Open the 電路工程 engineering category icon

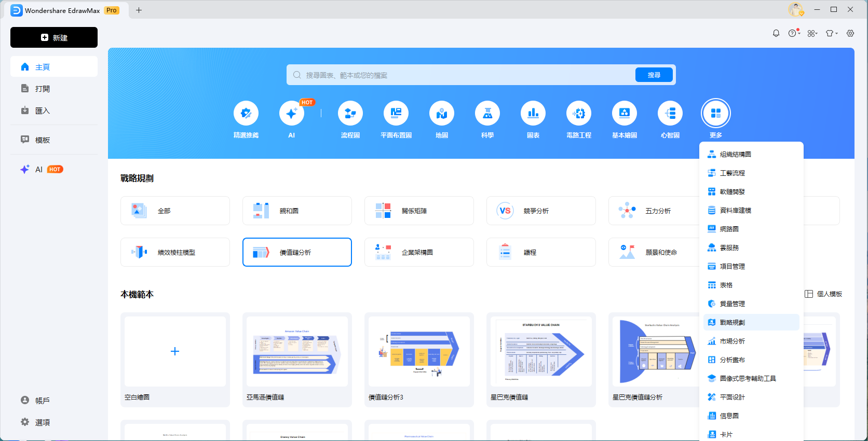tap(579, 113)
